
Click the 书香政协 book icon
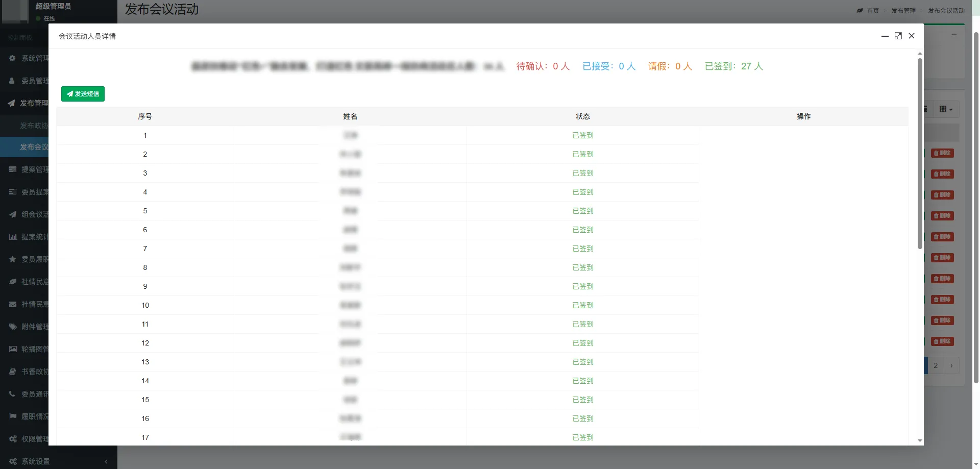[13, 372]
